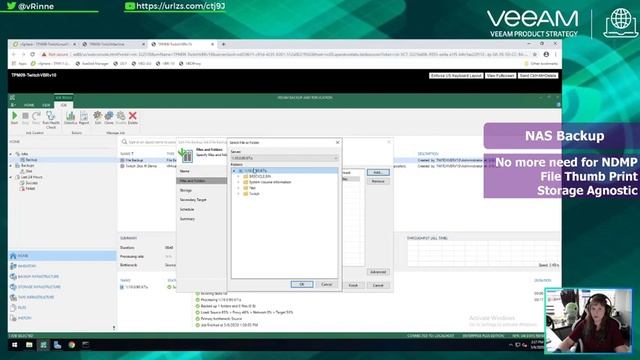This screenshot has height=360, width=640.
Task: Open the browser profile avatar icon
Action: pyautogui.click(x=546, y=54)
